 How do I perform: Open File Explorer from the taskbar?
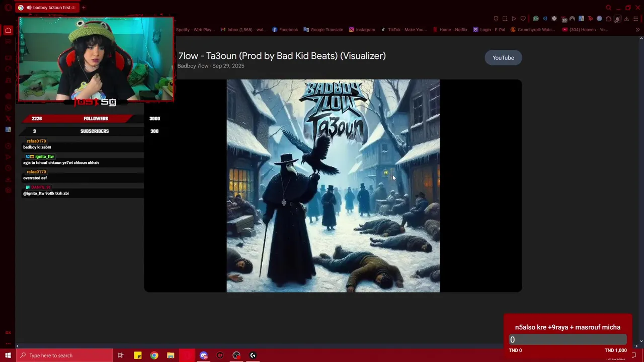(x=171, y=355)
